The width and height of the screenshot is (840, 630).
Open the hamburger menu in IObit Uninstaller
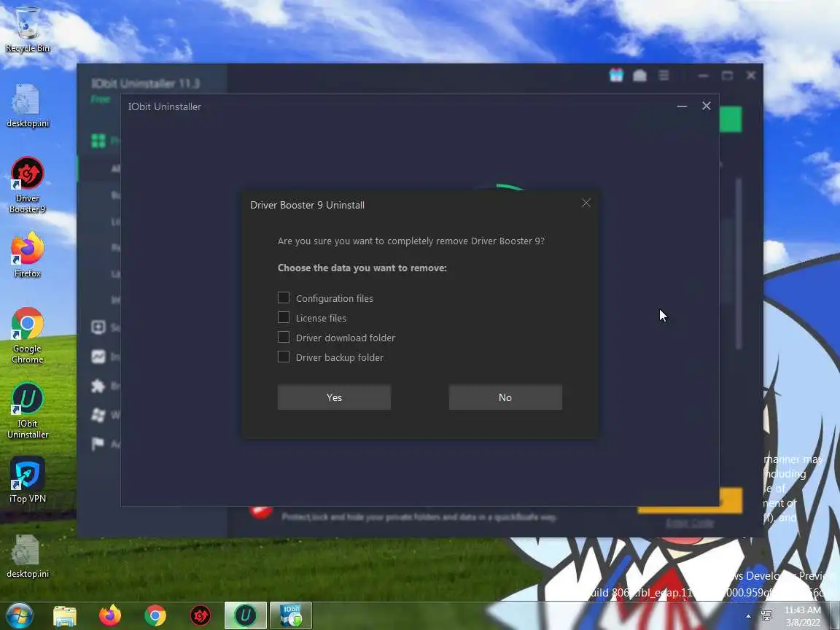point(664,76)
